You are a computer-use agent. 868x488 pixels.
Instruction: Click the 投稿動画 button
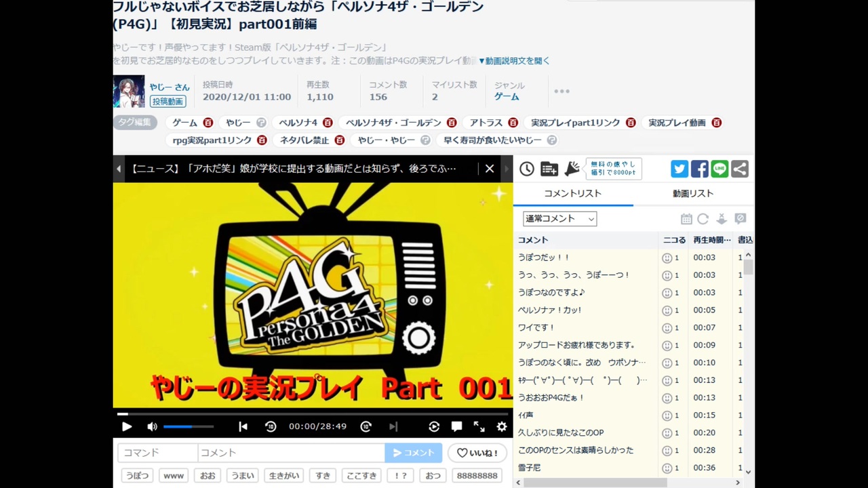pyautogui.click(x=168, y=101)
